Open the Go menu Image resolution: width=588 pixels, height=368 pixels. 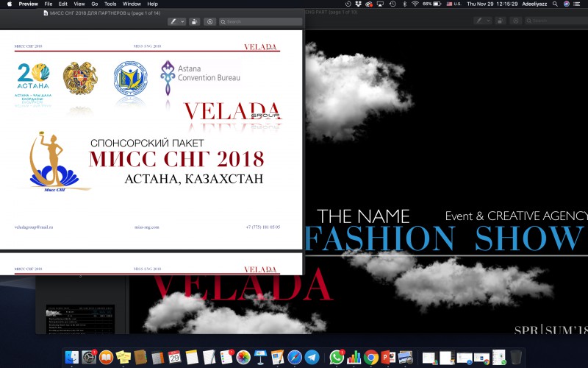pos(95,4)
